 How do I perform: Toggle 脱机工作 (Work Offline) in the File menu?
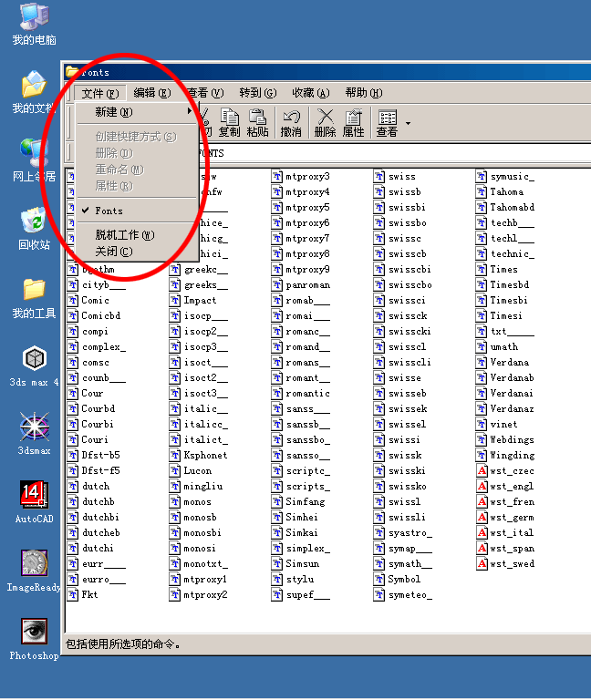pos(124,235)
